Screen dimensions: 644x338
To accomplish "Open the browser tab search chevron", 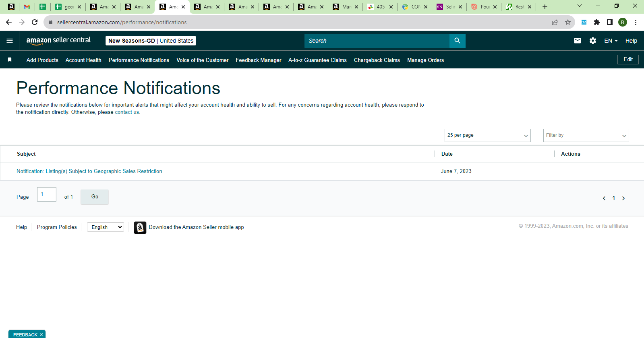I will click(580, 6).
